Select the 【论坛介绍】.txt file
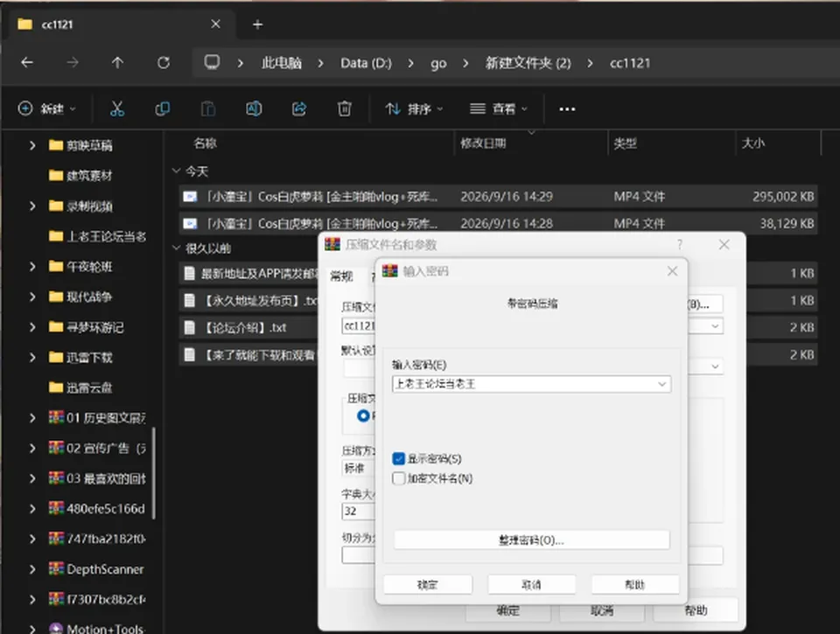The image size is (840, 634). point(246,327)
